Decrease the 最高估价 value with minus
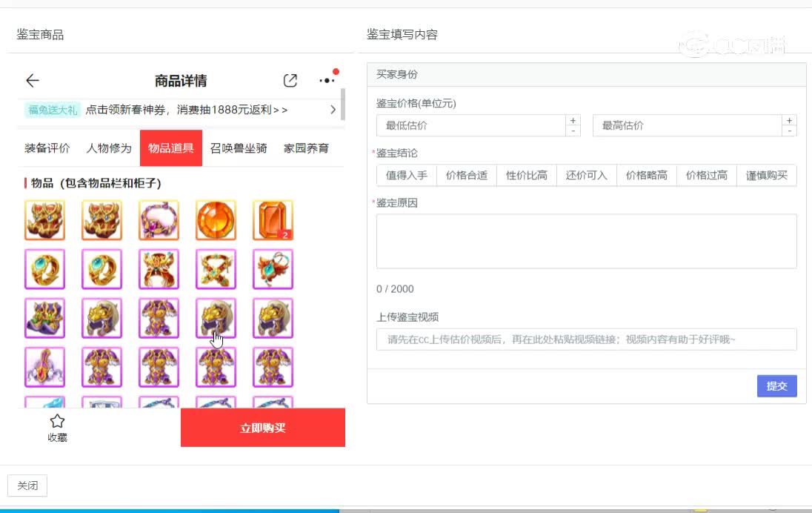This screenshot has height=513, width=812. point(789,131)
